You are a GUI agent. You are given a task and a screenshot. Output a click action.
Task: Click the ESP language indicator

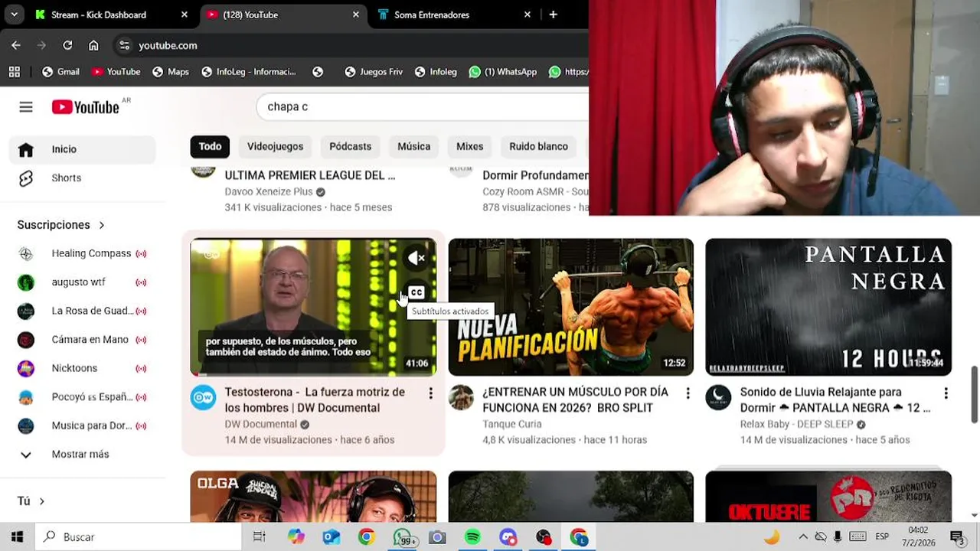tap(882, 537)
